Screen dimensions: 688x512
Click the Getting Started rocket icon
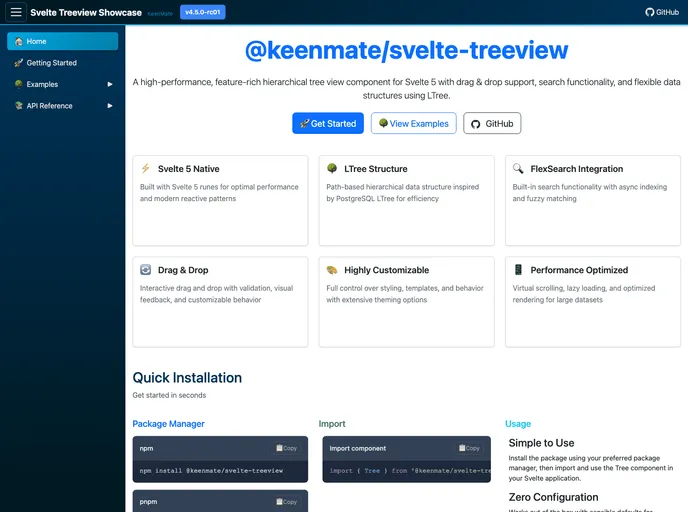(18, 63)
